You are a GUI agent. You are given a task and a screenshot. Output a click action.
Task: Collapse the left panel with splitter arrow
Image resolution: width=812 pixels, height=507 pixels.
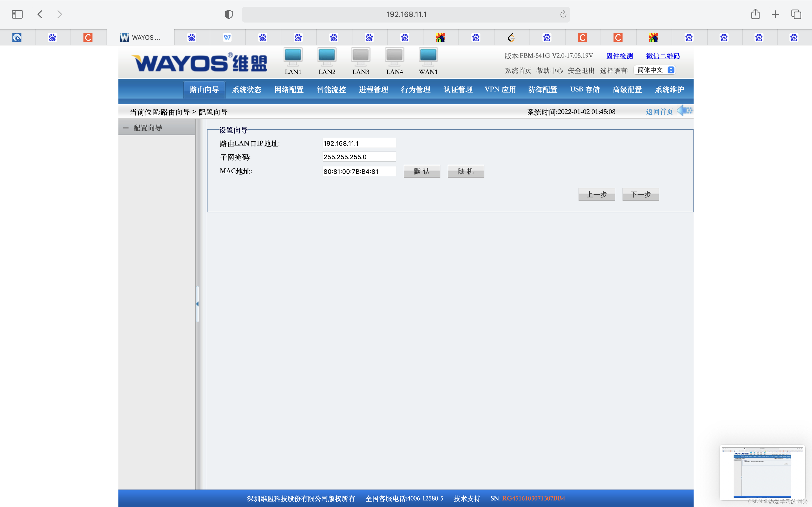click(197, 304)
